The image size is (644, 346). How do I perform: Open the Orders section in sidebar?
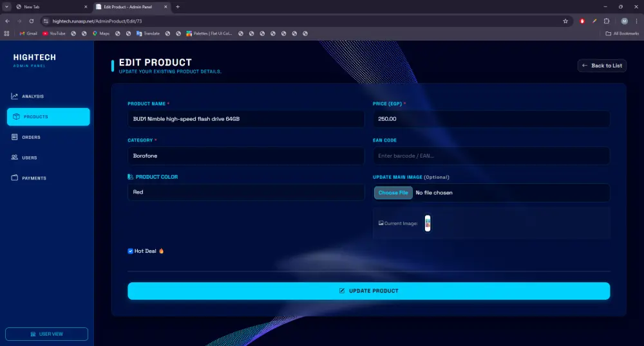tap(48, 138)
